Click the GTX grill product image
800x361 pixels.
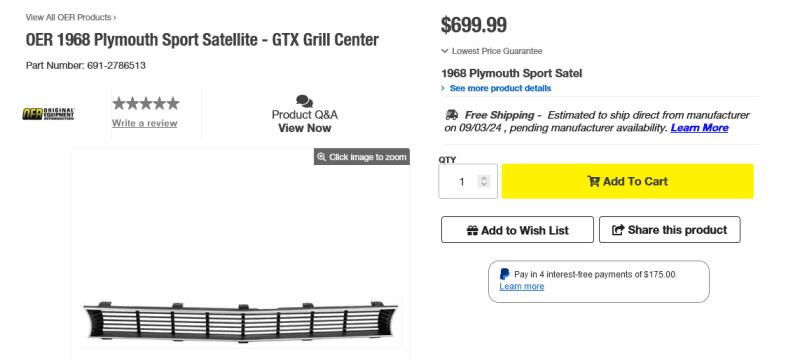click(x=241, y=320)
